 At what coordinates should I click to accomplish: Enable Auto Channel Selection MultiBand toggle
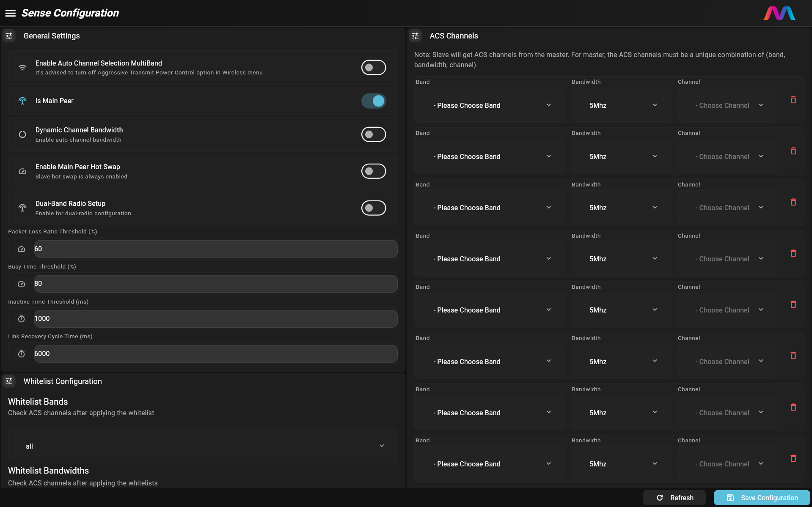[374, 67]
